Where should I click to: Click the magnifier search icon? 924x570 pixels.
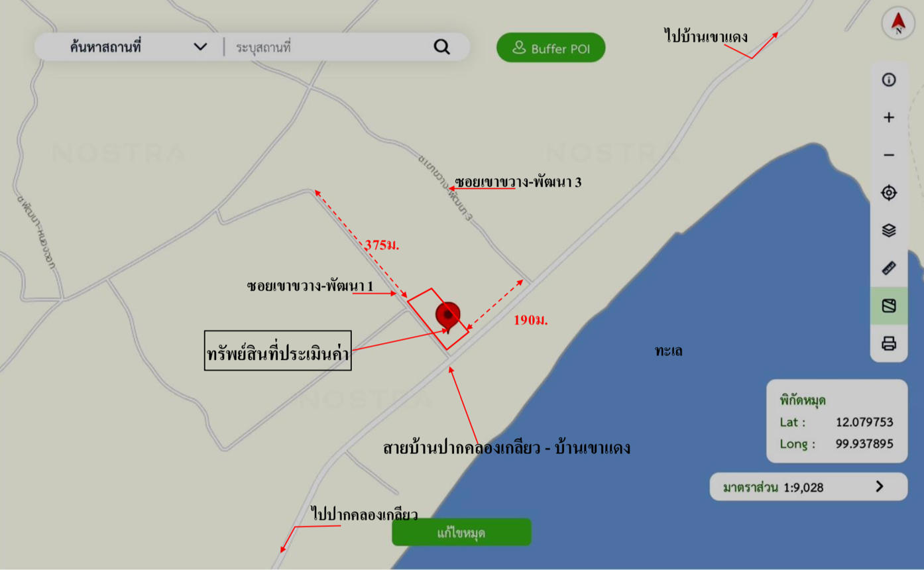click(441, 47)
